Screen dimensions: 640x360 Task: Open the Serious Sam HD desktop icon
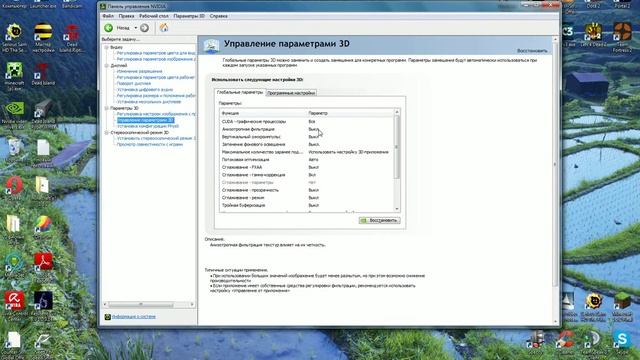pos(14,32)
